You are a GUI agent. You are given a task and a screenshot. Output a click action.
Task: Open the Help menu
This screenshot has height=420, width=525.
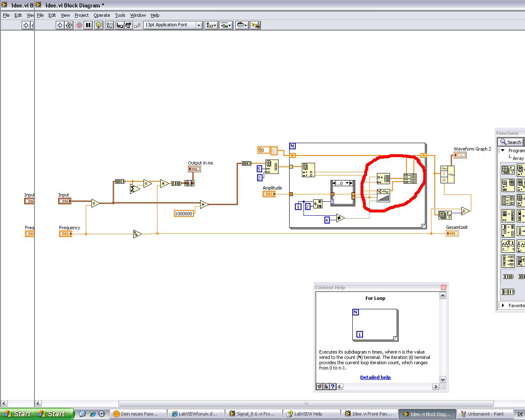(155, 15)
